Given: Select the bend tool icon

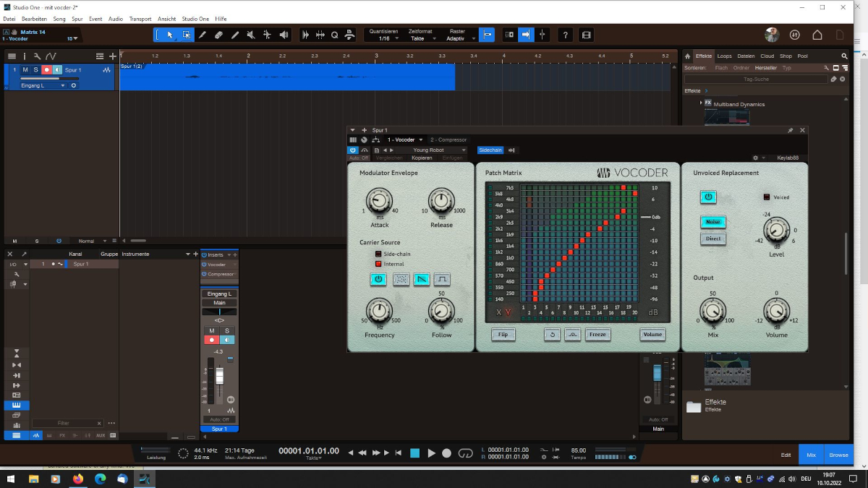Looking at the screenshot, I should tap(267, 35).
